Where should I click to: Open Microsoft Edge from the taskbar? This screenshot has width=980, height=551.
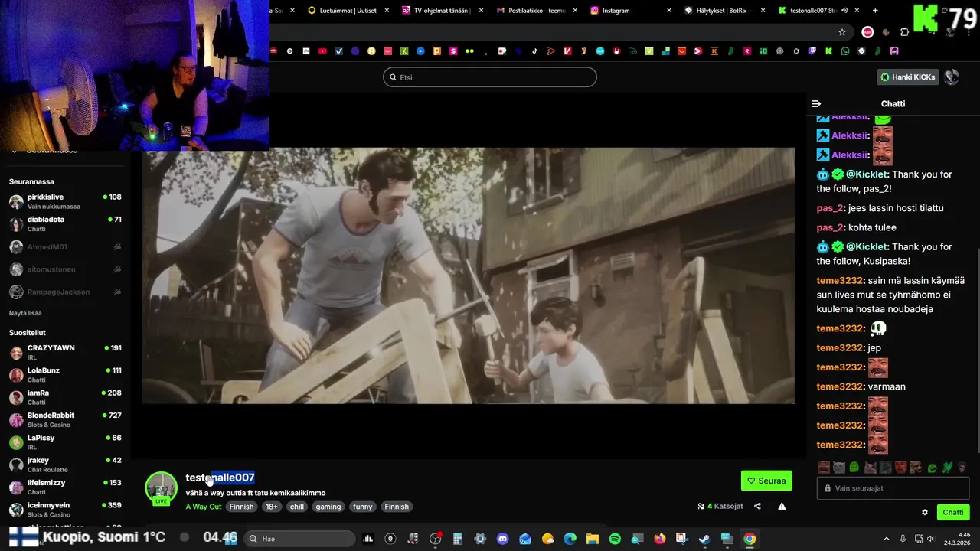[570, 539]
